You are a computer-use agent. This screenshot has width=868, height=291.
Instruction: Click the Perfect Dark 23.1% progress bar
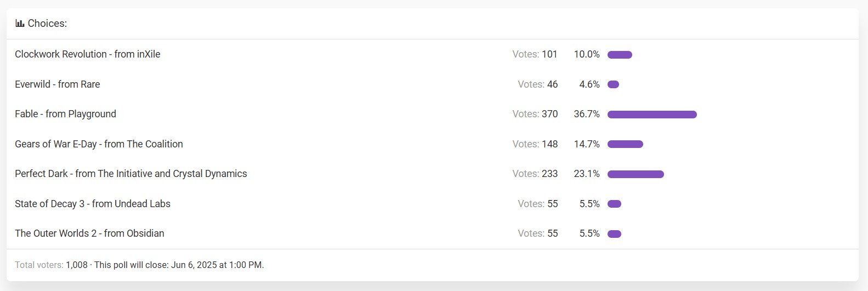pyautogui.click(x=636, y=174)
